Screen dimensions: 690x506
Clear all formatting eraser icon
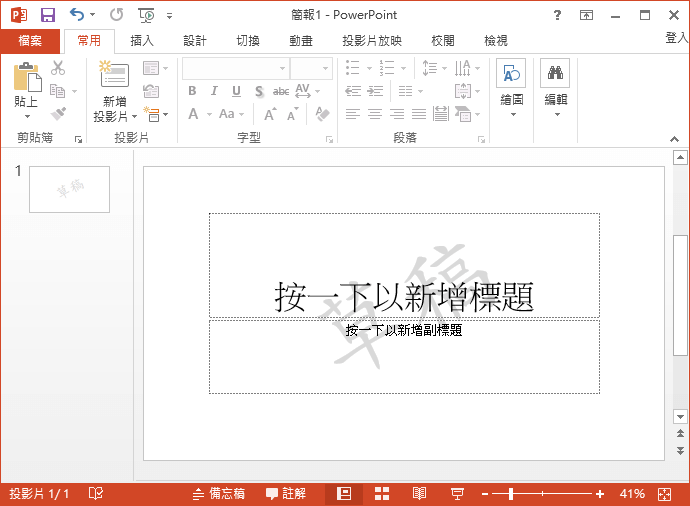pos(323,114)
